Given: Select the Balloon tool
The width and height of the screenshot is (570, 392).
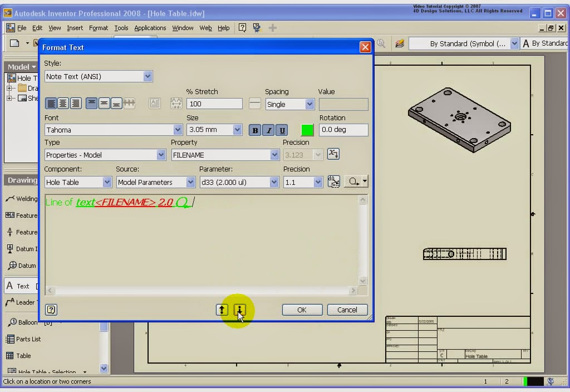Looking at the screenshot, I should point(22,322).
